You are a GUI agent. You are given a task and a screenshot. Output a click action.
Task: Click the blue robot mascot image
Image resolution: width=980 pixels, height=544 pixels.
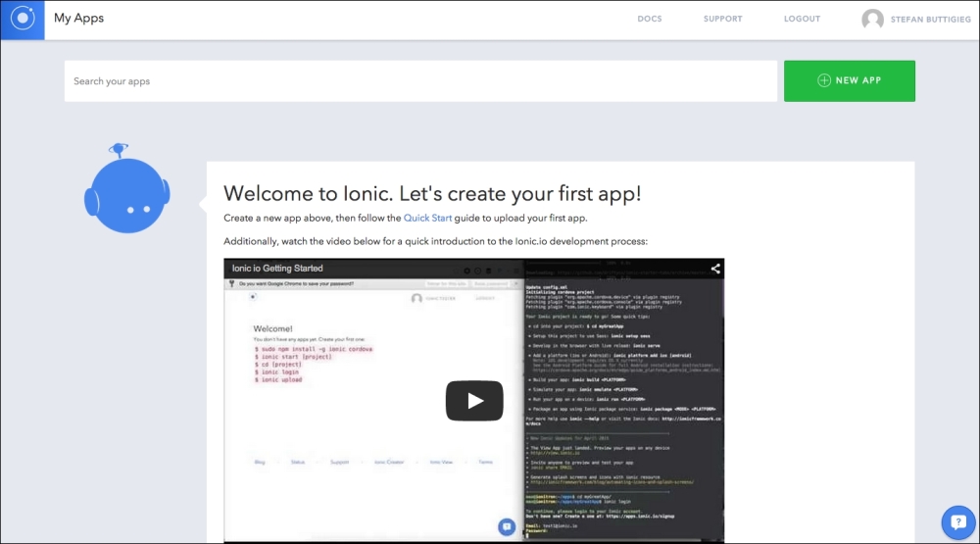(x=126, y=188)
